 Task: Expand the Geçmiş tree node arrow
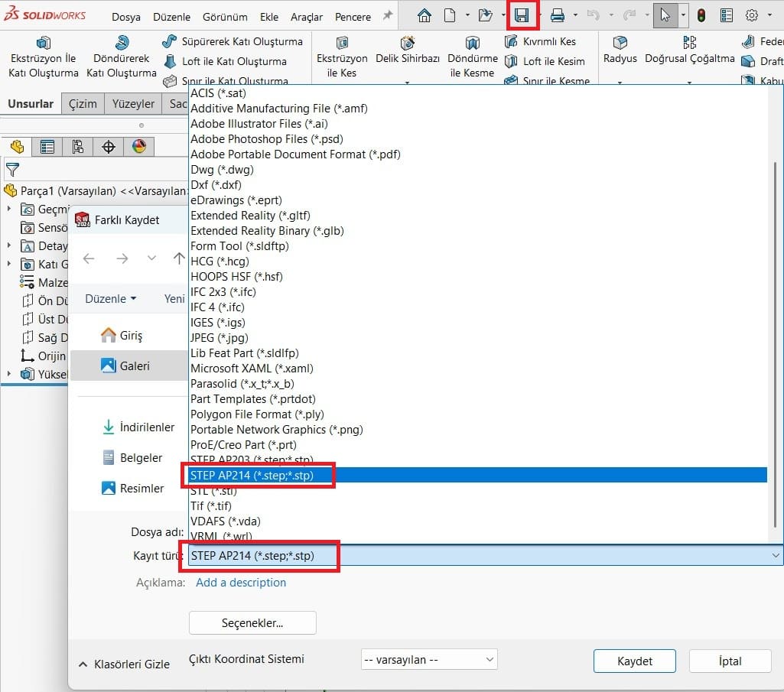[x=9, y=209]
